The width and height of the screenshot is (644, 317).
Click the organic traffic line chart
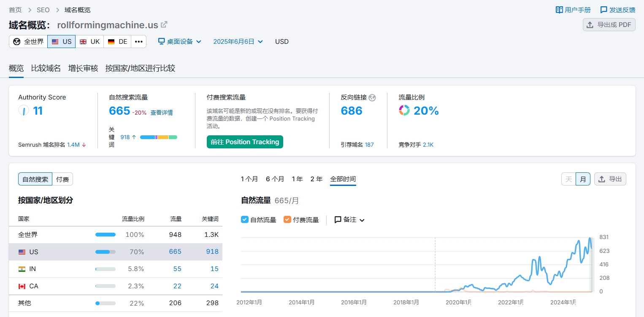[x=417, y=264]
